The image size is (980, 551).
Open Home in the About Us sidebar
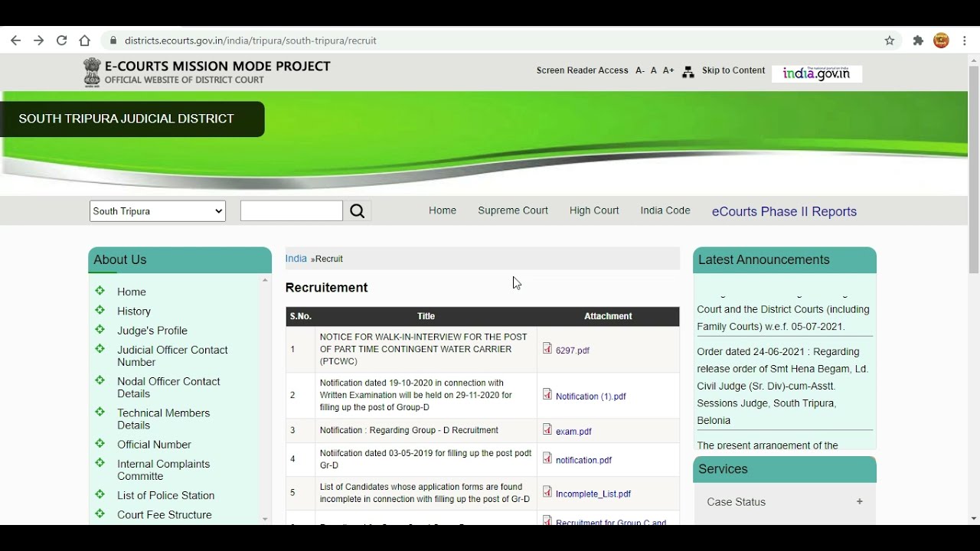(x=132, y=292)
